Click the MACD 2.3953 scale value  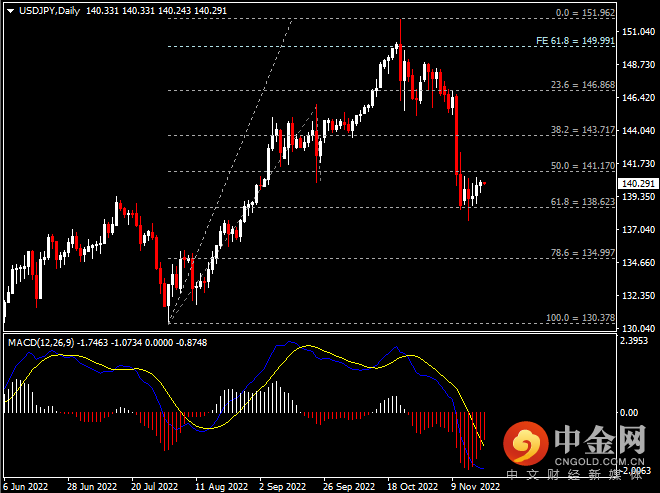[x=634, y=341]
